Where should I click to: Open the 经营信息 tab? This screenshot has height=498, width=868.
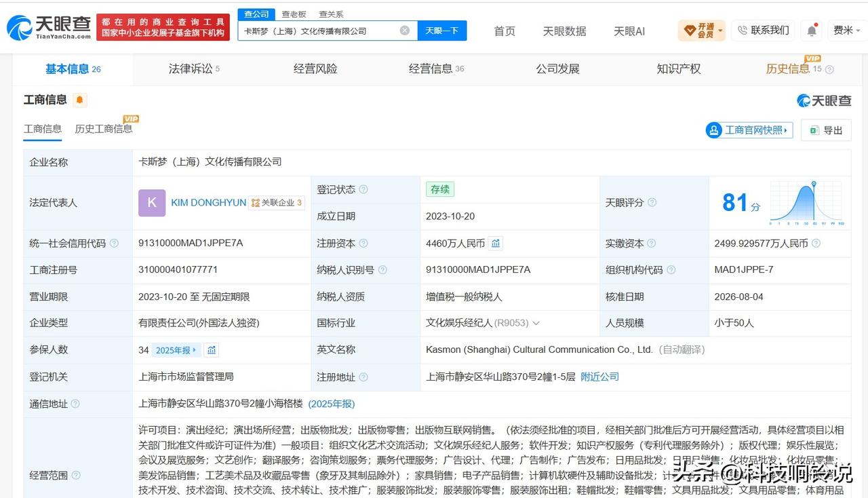coord(436,69)
